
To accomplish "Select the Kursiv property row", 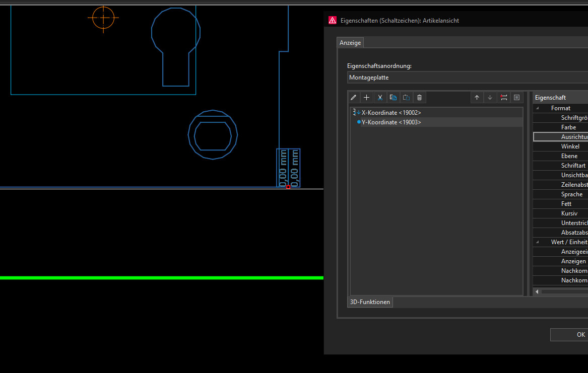I will pos(560,213).
